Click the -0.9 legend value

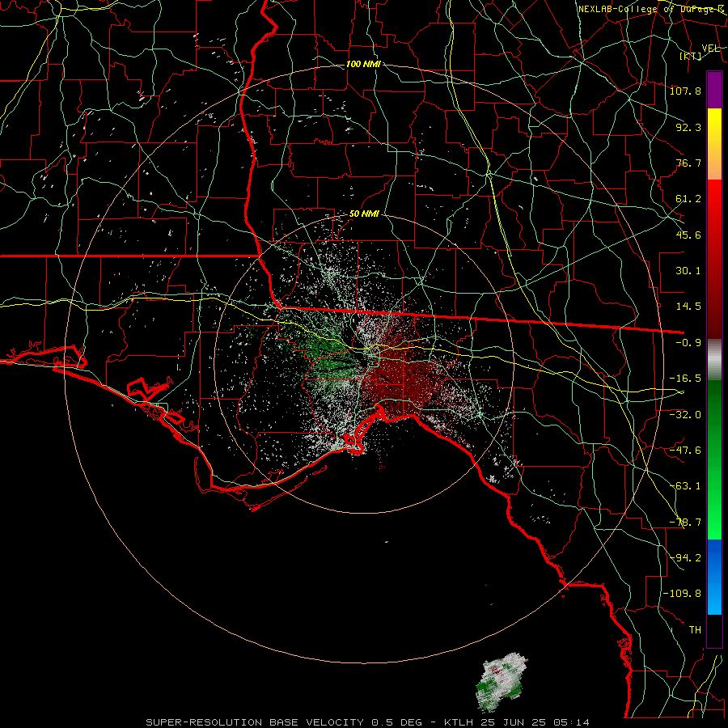(x=688, y=343)
